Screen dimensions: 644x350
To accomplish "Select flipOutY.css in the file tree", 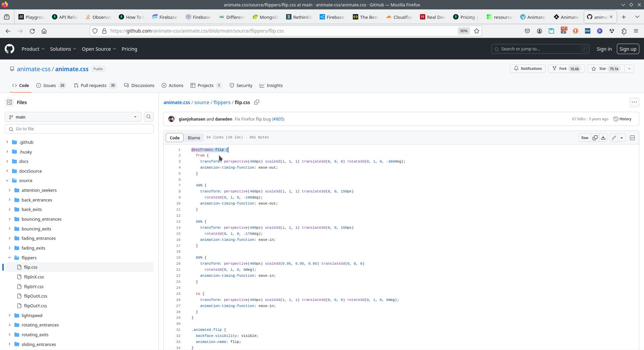I will (x=36, y=306).
